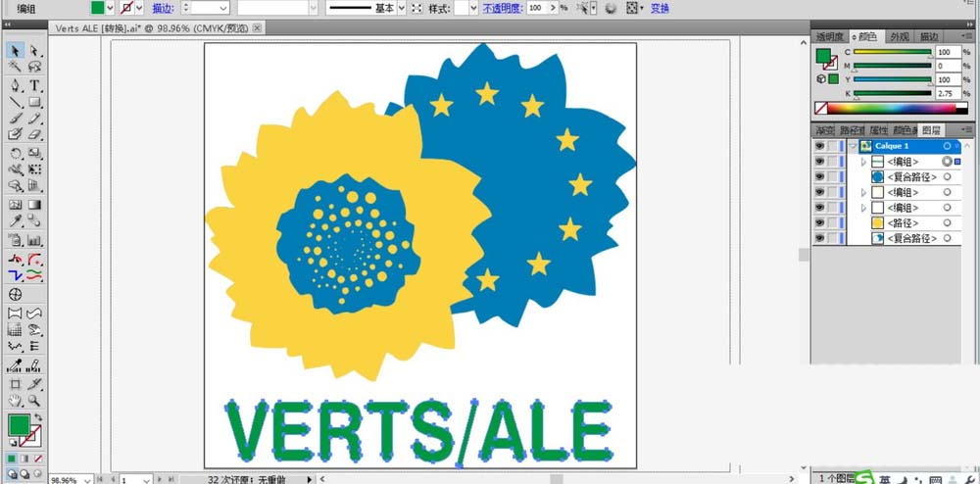Toggle lock for the Calque 1 layer
Viewport: 980px width, 484px height.
tap(832, 146)
